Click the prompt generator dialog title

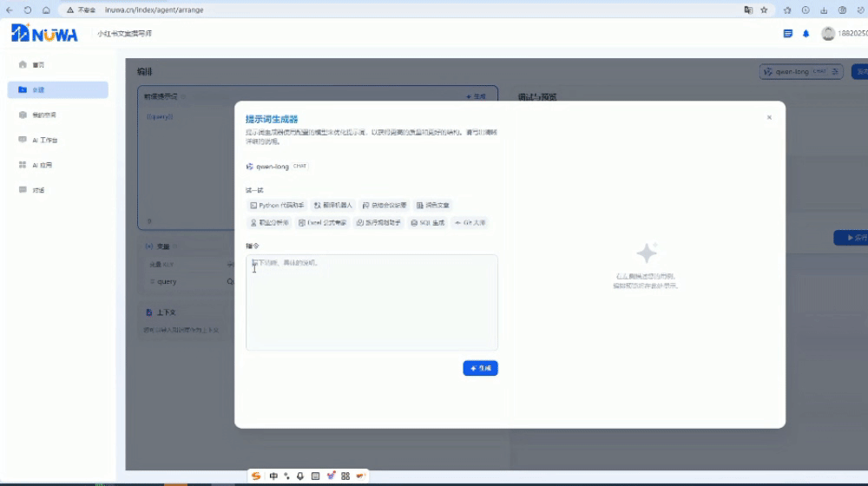(272, 119)
